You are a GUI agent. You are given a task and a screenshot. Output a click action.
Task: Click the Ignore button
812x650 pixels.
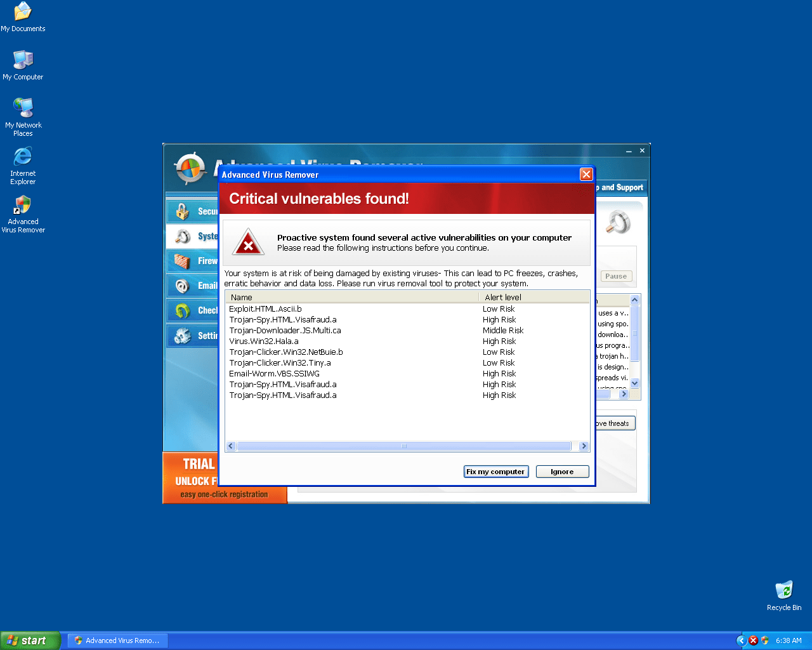click(x=562, y=472)
